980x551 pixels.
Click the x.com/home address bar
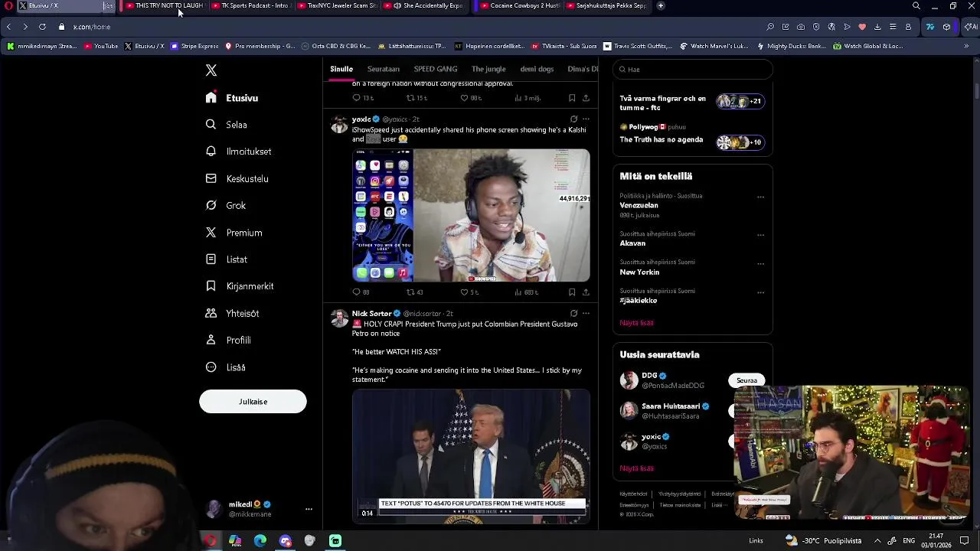click(x=92, y=27)
